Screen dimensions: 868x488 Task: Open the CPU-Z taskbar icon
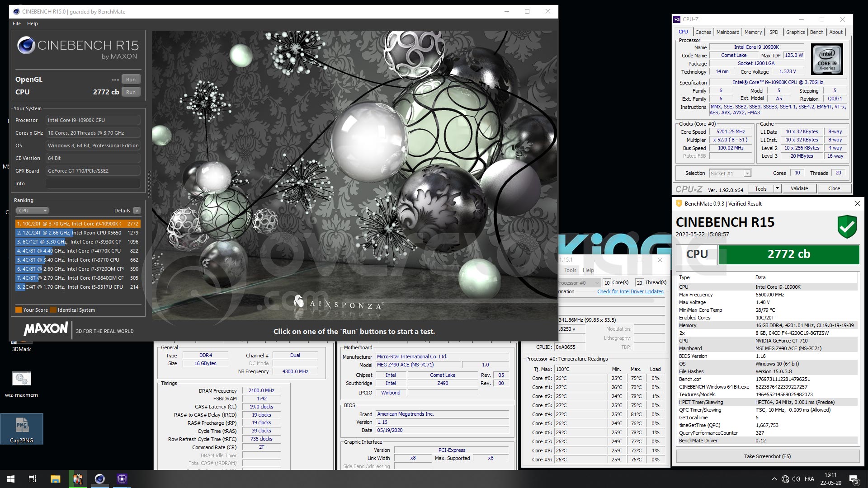click(x=122, y=479)
